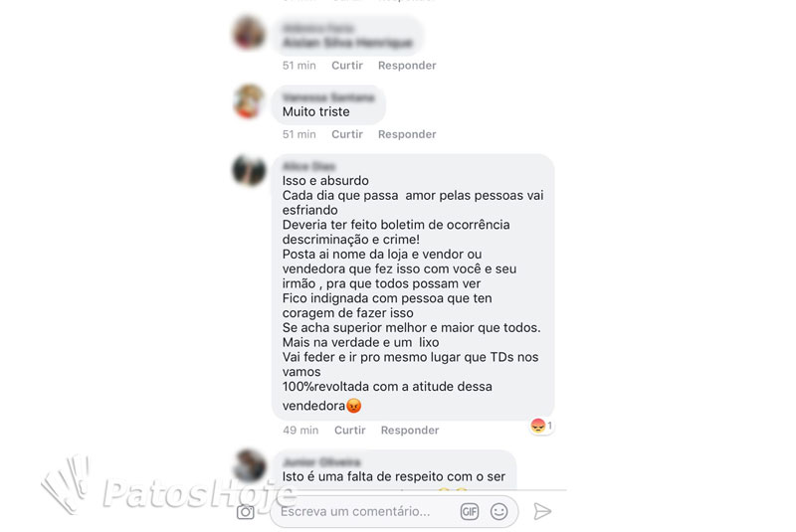The width and height of the screenshot is (796, 532).
Task: Responder to the 'Muito triste' comment
Action: tap(407, 134)
